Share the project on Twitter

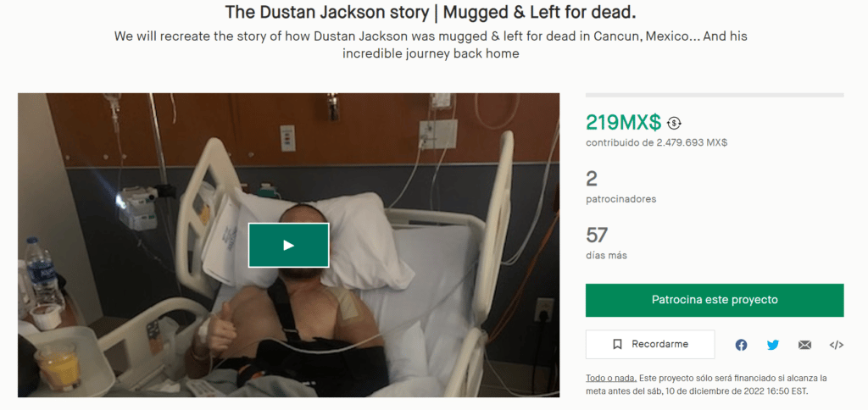click(x=773, y=345)
